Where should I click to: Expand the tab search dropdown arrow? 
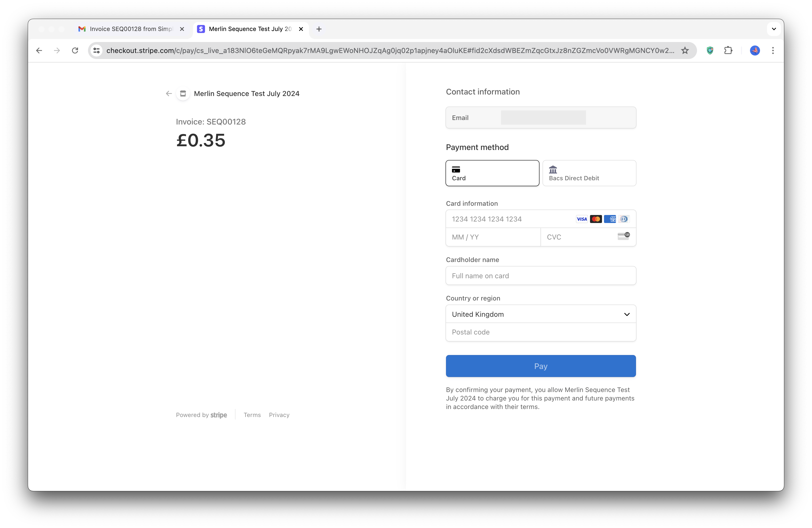[x=774, y=29]
